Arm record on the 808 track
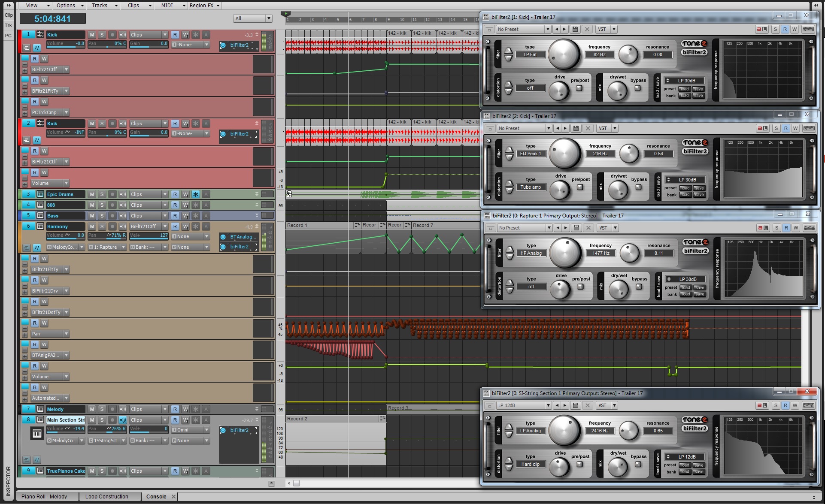The width and height of the screenshot is (825, 504). click(x=112, y=205)
